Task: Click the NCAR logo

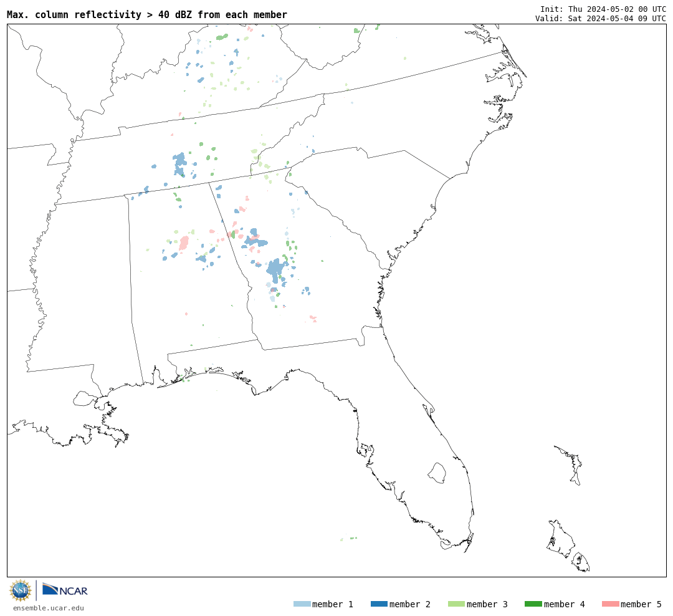Action: pyautogui.click(x=65, y=589)
